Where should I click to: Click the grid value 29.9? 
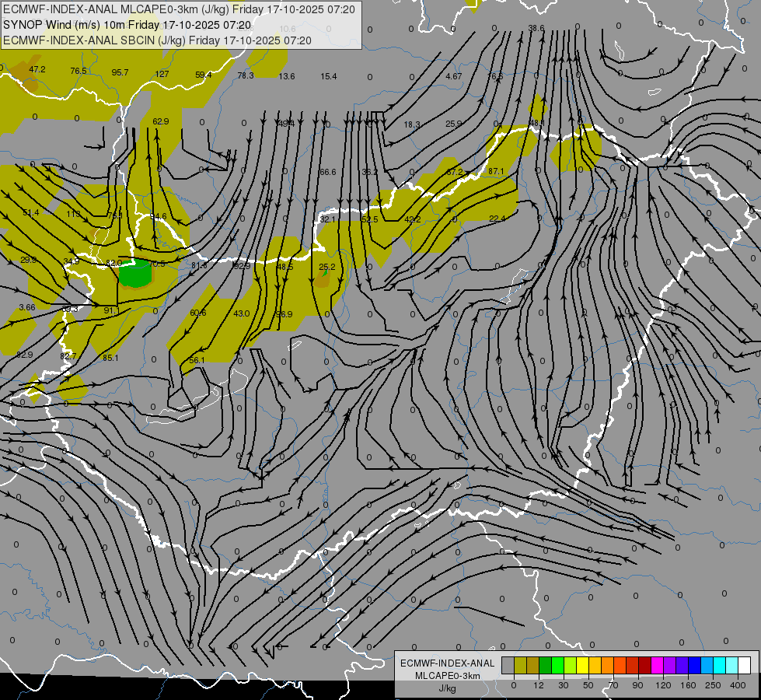point(28,260)
